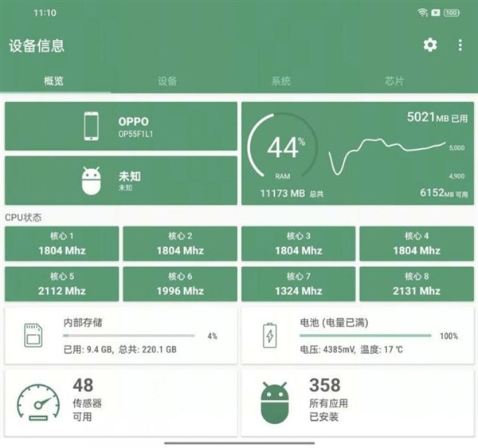Tap the battery level progress bar
This screenshot has width=478, height=448.
(365, 336)
